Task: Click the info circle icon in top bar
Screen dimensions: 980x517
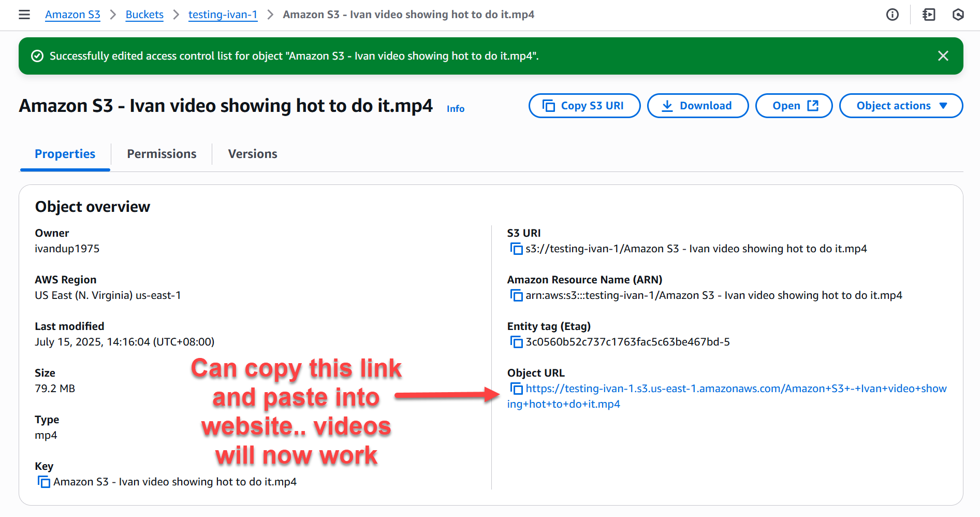Action: [x=892, y=15]
